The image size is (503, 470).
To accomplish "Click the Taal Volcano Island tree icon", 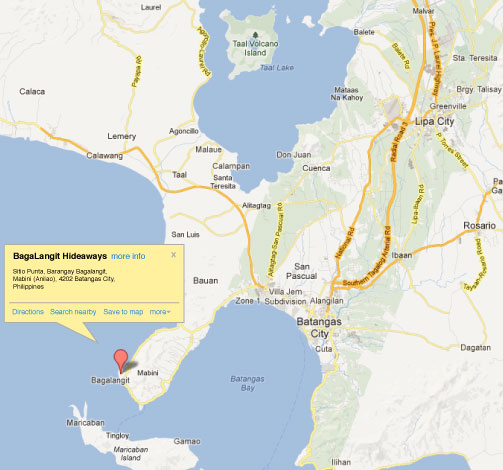I will tap(255, 35).
